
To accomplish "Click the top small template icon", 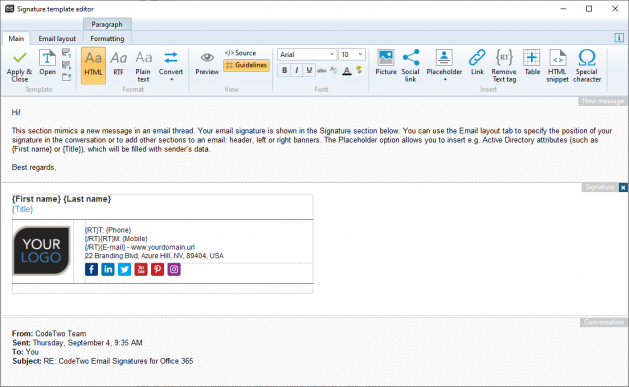I will (67, 53).
